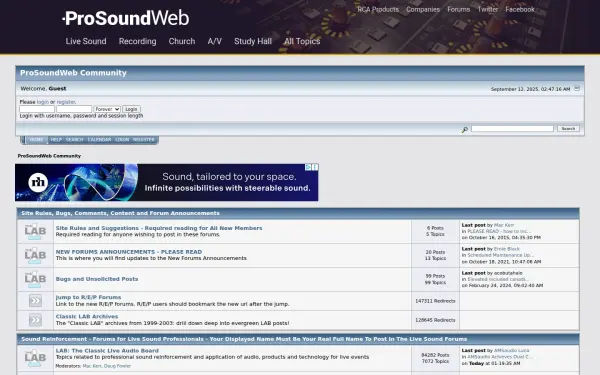Open the Recording menu
The width and height of the screenshot is (600, 375).
(x=137, y=41)
